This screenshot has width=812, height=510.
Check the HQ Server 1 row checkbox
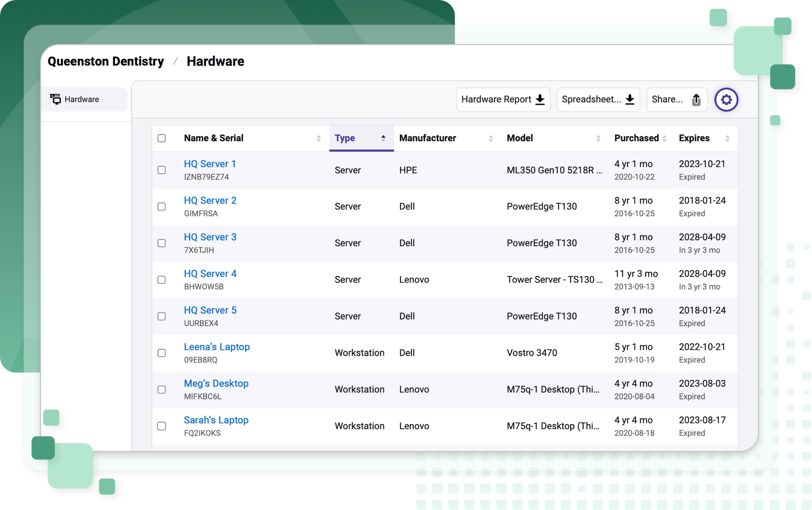162,170
